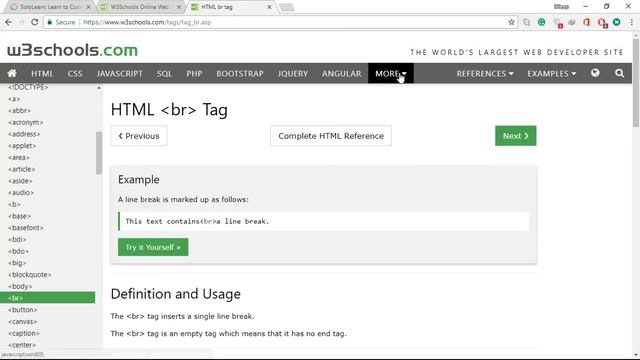The image size is (640, 360).
Task: Open the JQUERY menu item
Action: 293,73
